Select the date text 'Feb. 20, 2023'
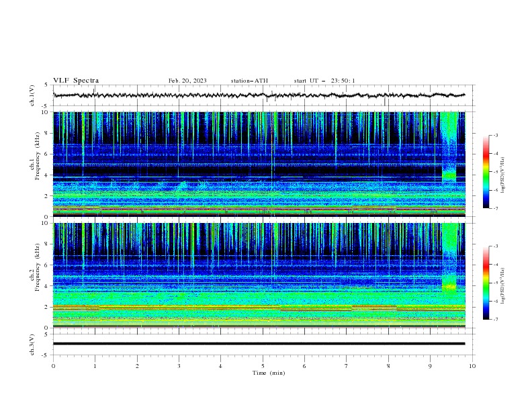This screenshot has height=411, width=532. tap(187, 81)
